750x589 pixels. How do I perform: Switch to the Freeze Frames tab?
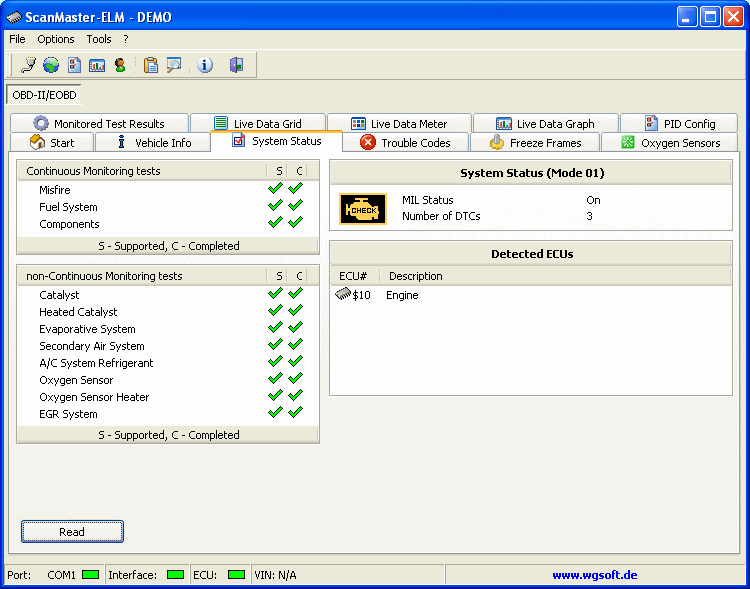click(x=535, y=143)
